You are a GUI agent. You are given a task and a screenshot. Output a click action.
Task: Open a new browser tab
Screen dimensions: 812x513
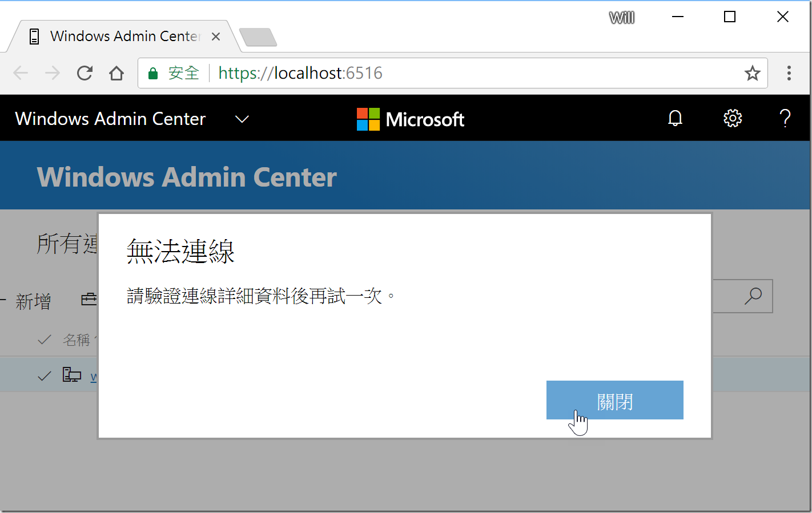pyautogui.click(x=258, y=37)
